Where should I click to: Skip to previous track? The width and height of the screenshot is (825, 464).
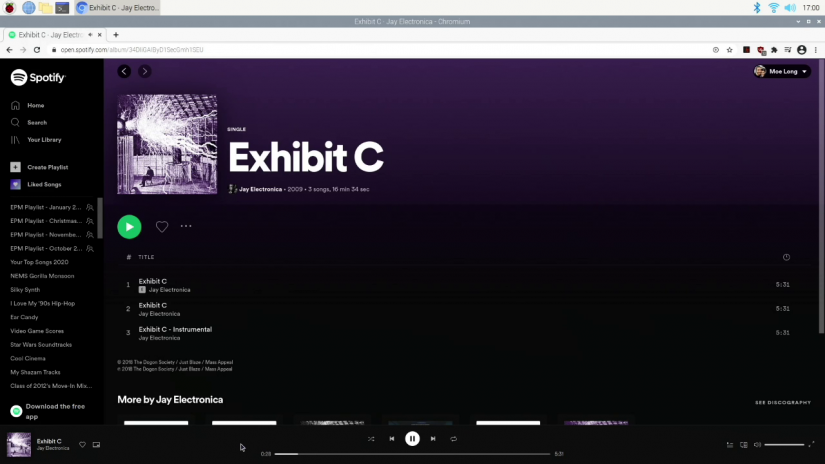[x=391, y=439]
